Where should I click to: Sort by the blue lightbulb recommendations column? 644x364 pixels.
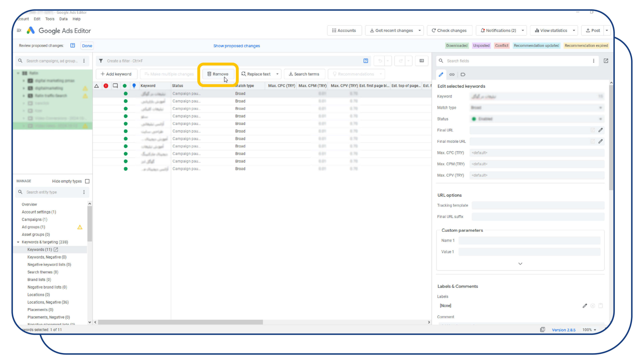click(134, 86)
